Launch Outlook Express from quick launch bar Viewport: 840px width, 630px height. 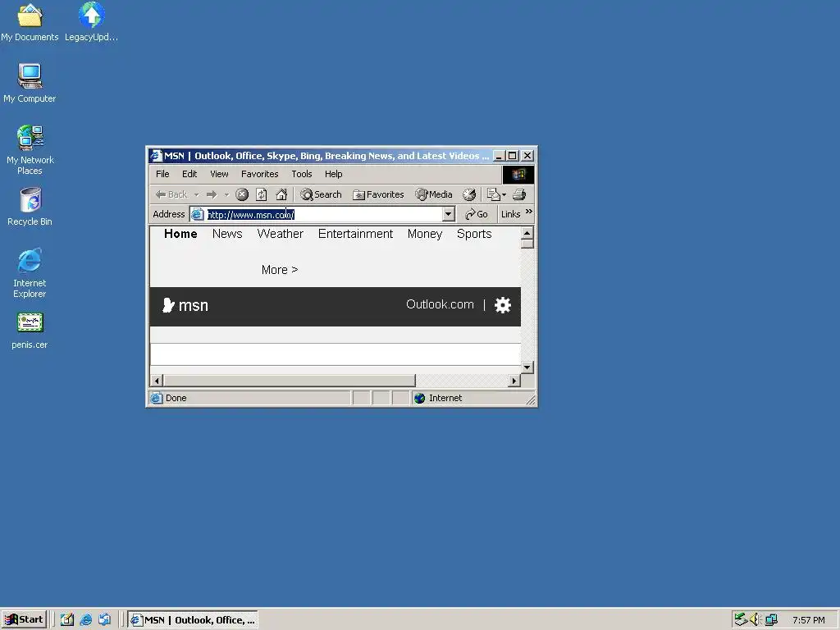104,620
